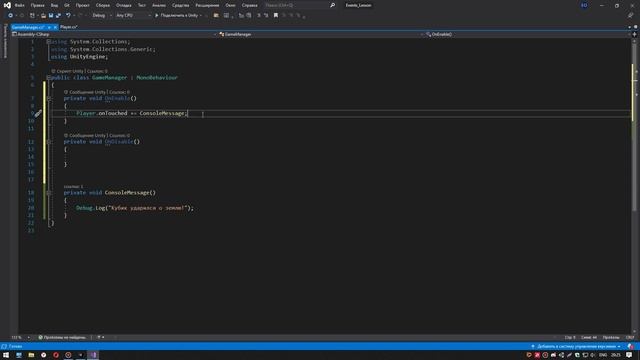This screenshot has height=360, width=640.
Task: Open the Проект menu
Action: click(82, 5)
